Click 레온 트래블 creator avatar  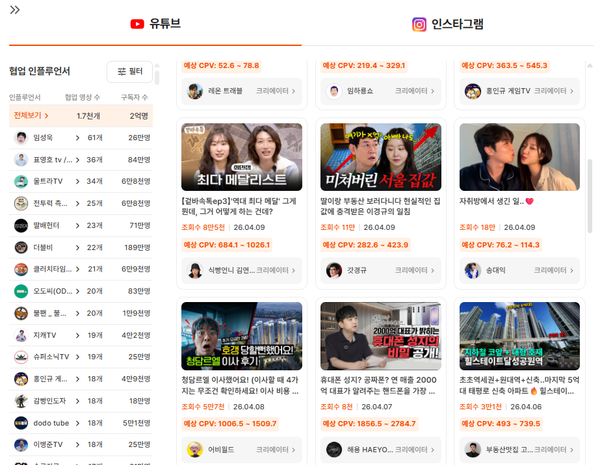coord(194,90)
